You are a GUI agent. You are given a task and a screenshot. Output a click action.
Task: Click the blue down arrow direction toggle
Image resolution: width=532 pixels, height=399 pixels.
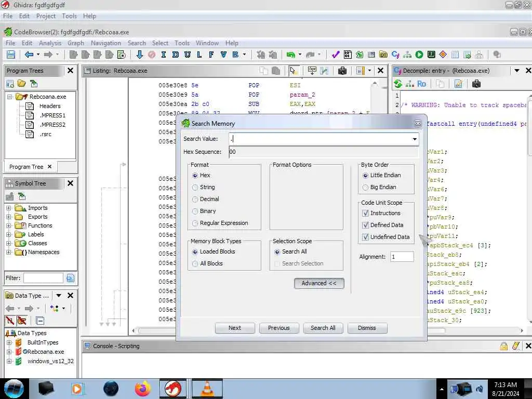click(139, 55)
